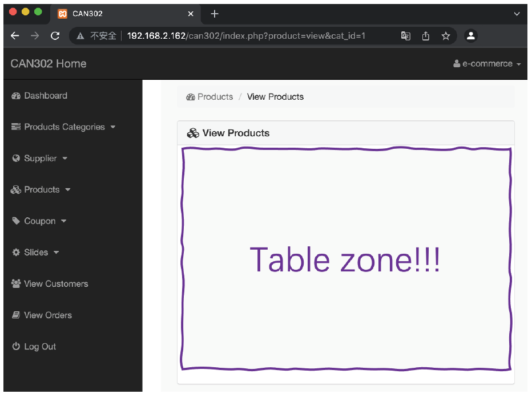532x394 pixels.
Task: Click the e-commerce user icon
Action: coord(457,64)
